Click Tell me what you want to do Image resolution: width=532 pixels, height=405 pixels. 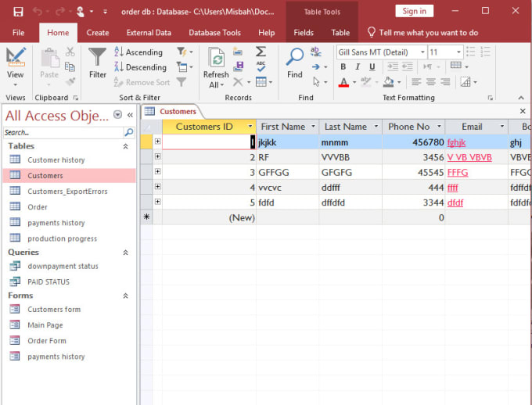coord(422,33)
